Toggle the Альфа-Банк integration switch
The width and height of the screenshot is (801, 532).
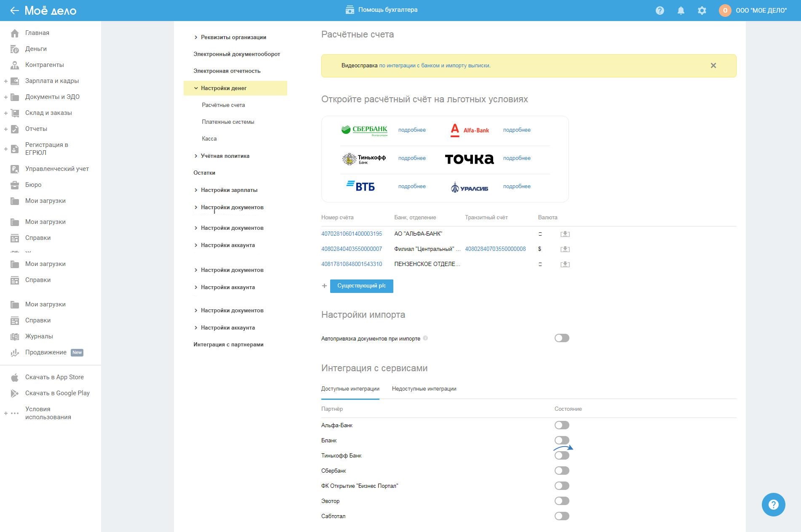point(561,425)
